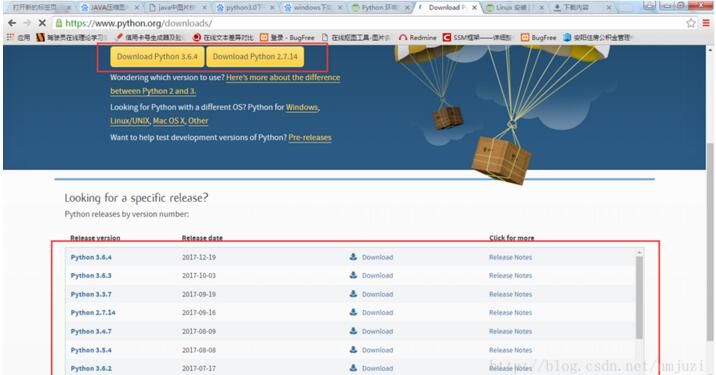Open the Python 3.3.7 release link
The height and width of the screenshot is (375, 716).
pos(91,294)
